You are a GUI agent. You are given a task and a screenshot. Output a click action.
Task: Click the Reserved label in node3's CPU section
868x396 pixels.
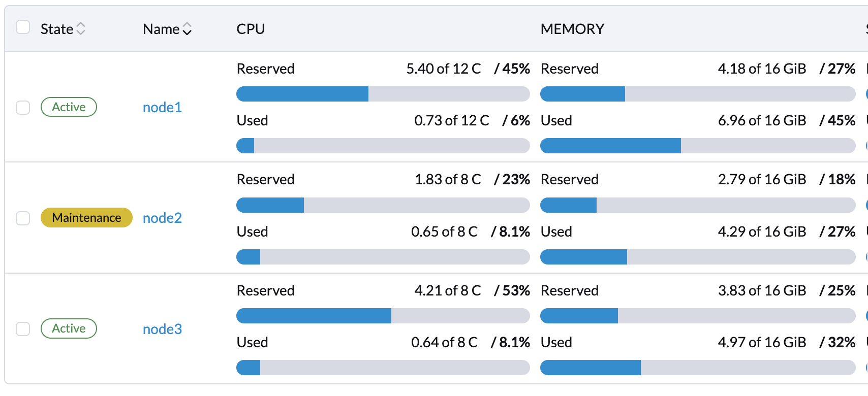coord(265,290)
